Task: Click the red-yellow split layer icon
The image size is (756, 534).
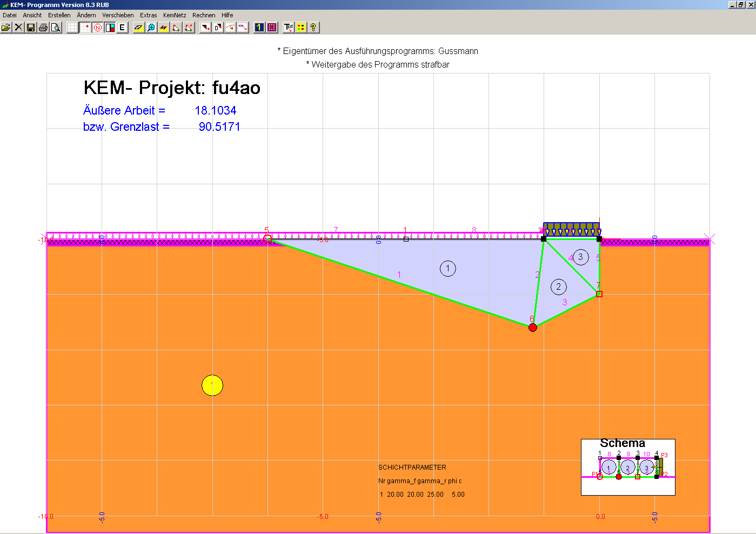Action: 164,27
